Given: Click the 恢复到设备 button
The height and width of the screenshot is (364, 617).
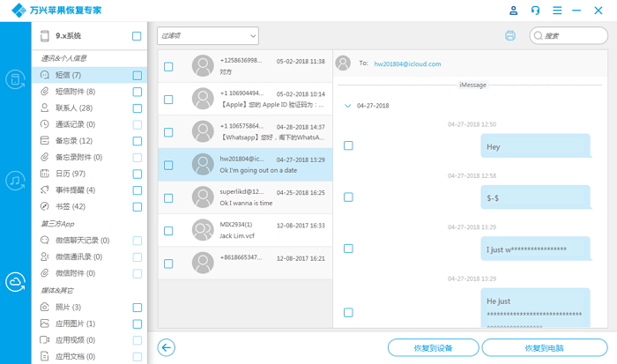Looking at the screenshot, I should tap(434, 348).
